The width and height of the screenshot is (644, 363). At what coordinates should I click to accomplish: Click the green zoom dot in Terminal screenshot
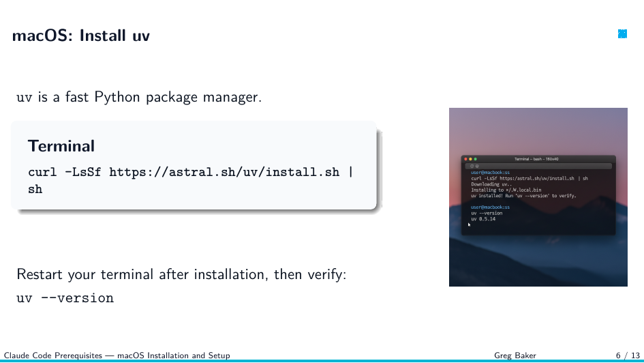point(476,159)
